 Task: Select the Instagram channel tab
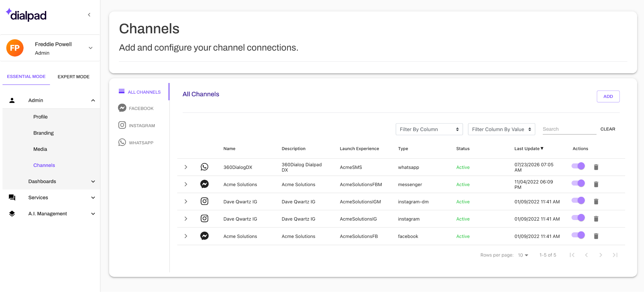(136, 125)
